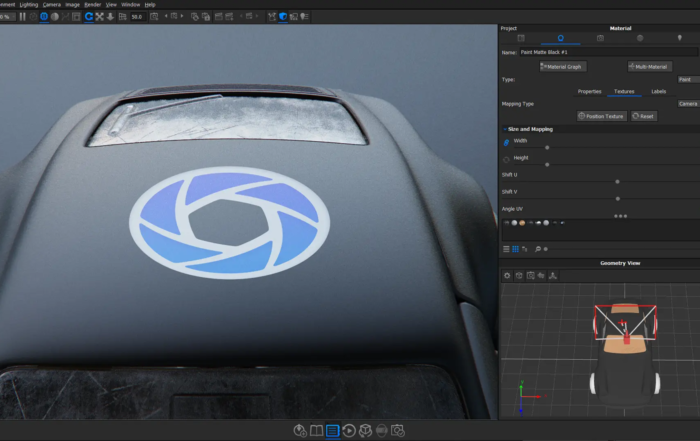Viewport: 700px width, 441px height.
Task: Click the paste material toolbar icon
Action: tap(206, 17)
